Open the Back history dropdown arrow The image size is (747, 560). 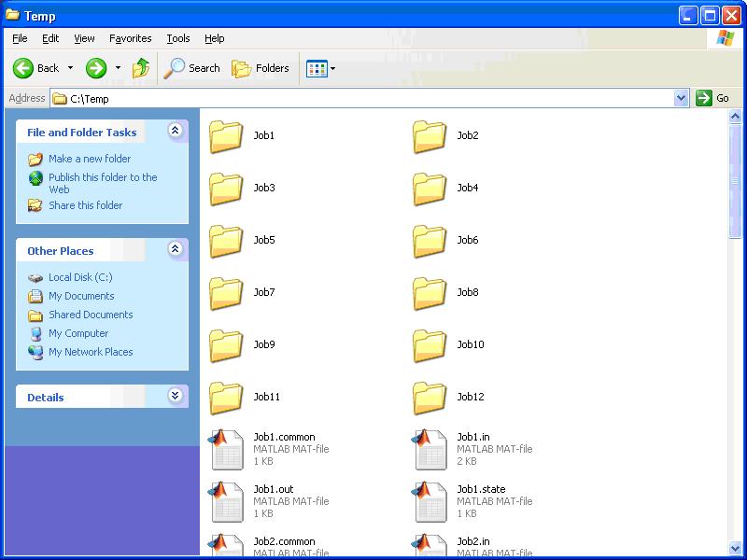70,68
